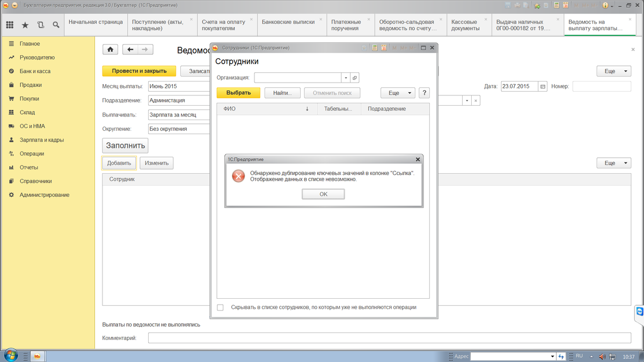Open the Еще dropdown in Сотрудники window

(398, 93)
